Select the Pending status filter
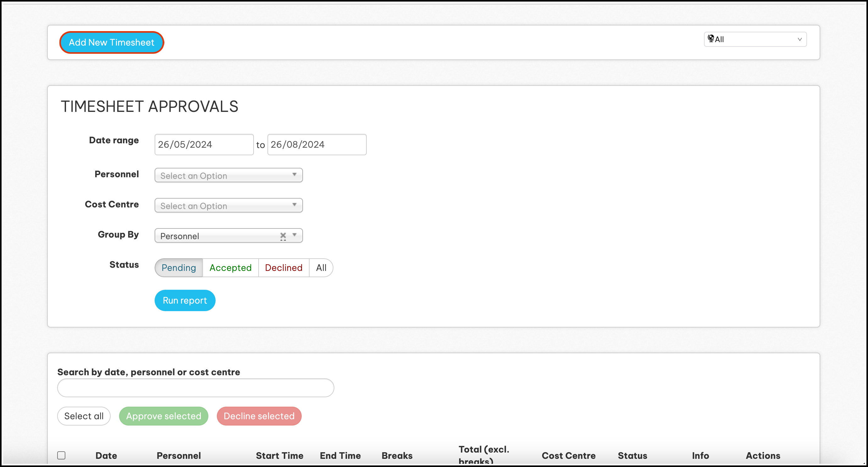868x467 pixels. pos(179,267)
